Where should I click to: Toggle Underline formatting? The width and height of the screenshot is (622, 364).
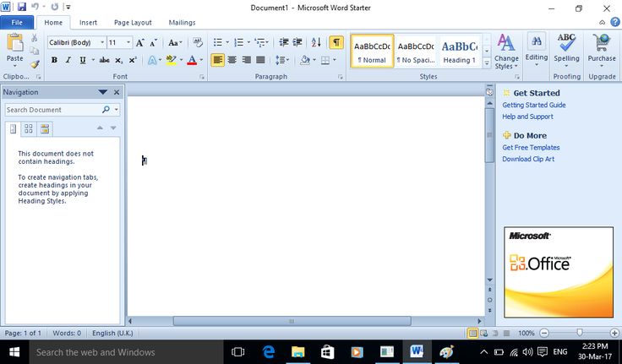(x=83, y=60)
